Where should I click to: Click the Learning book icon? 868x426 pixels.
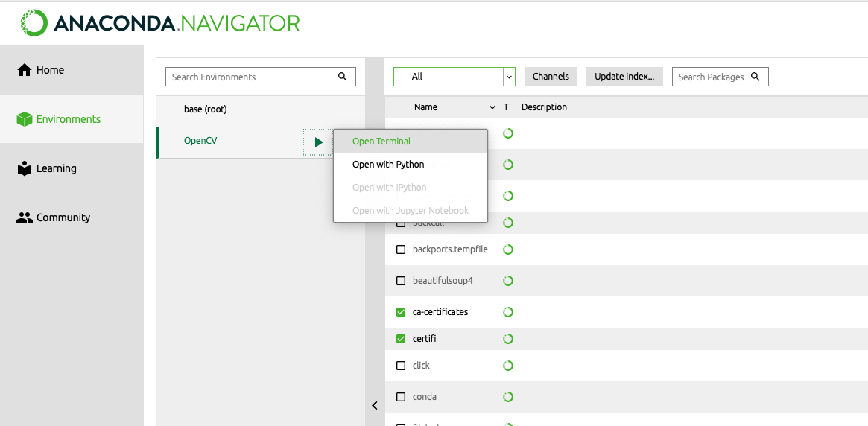[25, 168]
